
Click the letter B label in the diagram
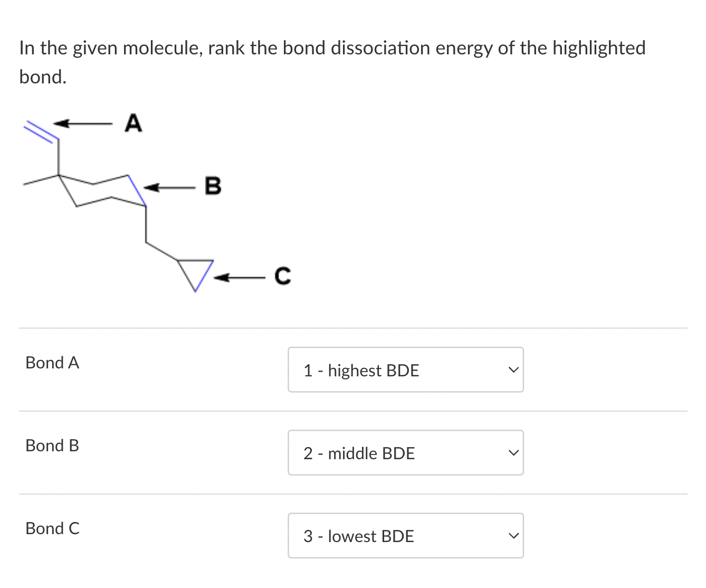tap(213, 186)
